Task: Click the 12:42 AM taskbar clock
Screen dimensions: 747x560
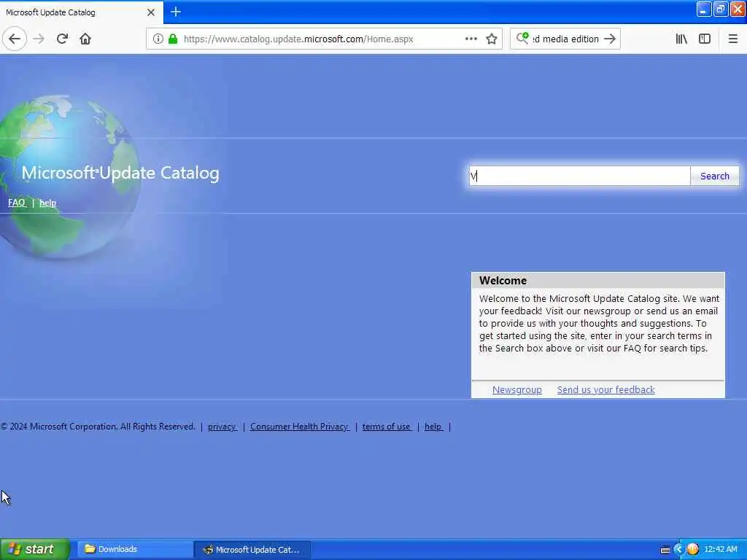Action: [721, 550]
